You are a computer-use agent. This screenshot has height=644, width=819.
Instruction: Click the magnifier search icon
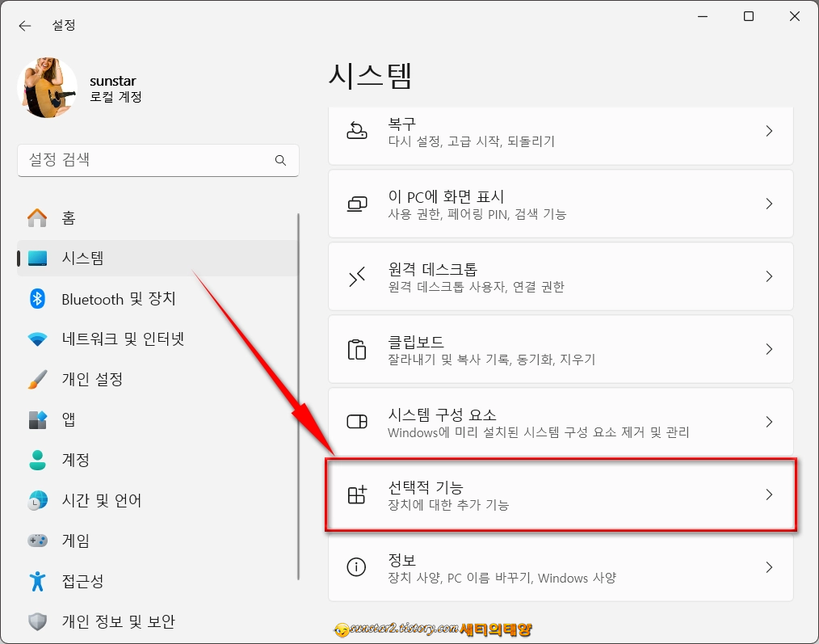[x=280, y=161]
